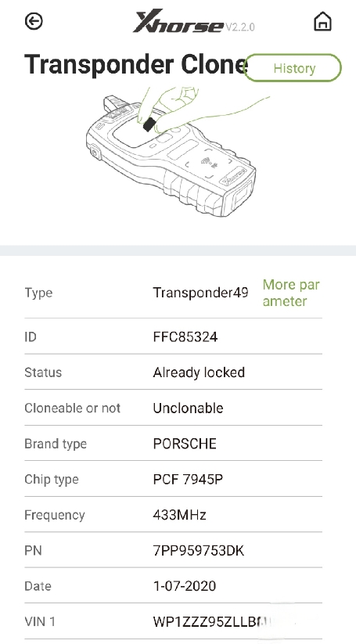This screenshot has width=356, height=644.
Task: Tap the Unclonable value
Action: click(188, 408)
